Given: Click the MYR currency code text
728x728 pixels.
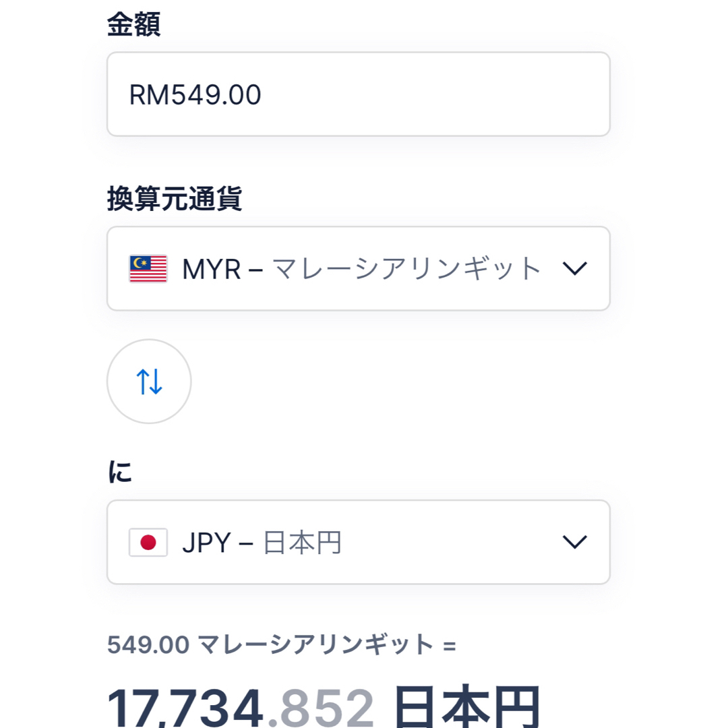Looking at the screenshot, I should click(212, 269).
